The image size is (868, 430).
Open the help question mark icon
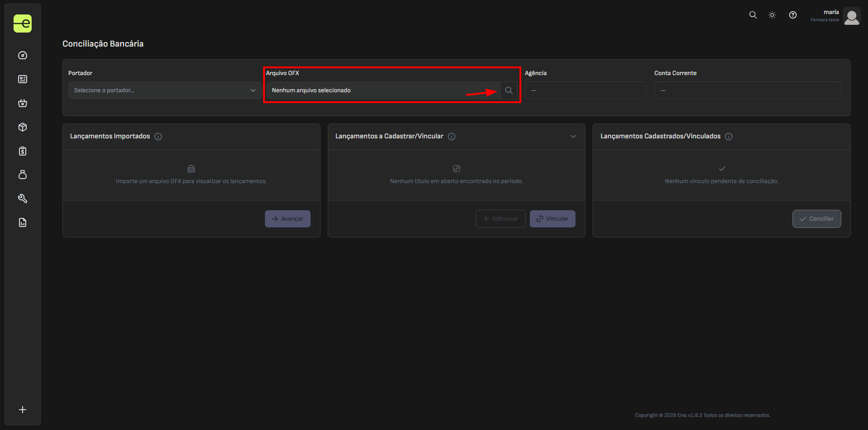click(793, 15)
